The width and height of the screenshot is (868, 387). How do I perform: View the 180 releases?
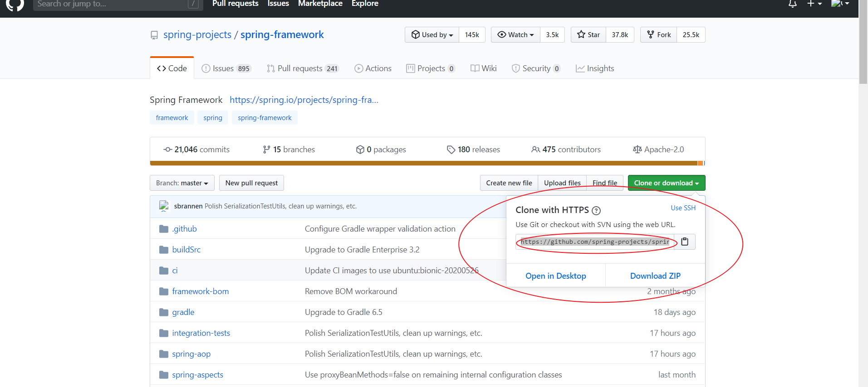473,150
